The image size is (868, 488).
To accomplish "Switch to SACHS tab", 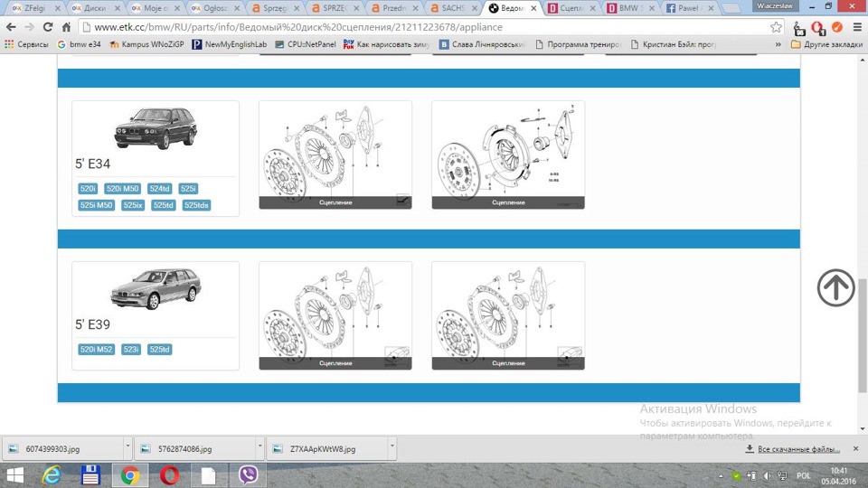I will pyautogui.click(x=453, y=8).
